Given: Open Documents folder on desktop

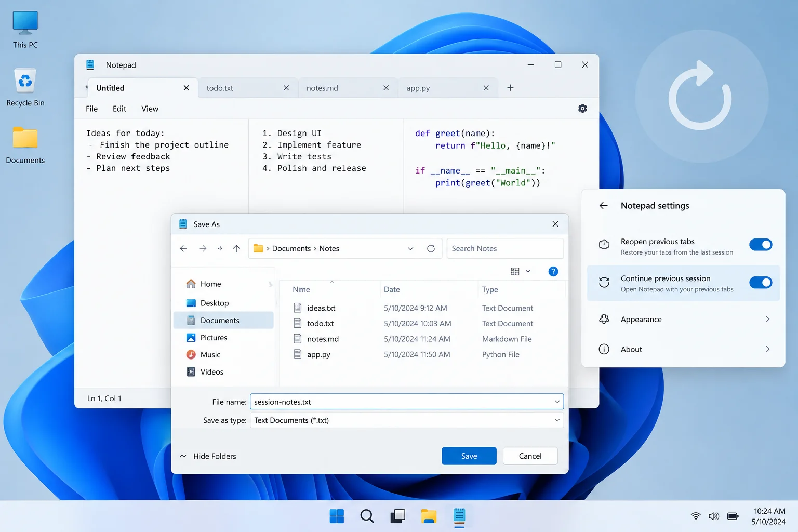Looking at the screenshot, I should [25, 145].
